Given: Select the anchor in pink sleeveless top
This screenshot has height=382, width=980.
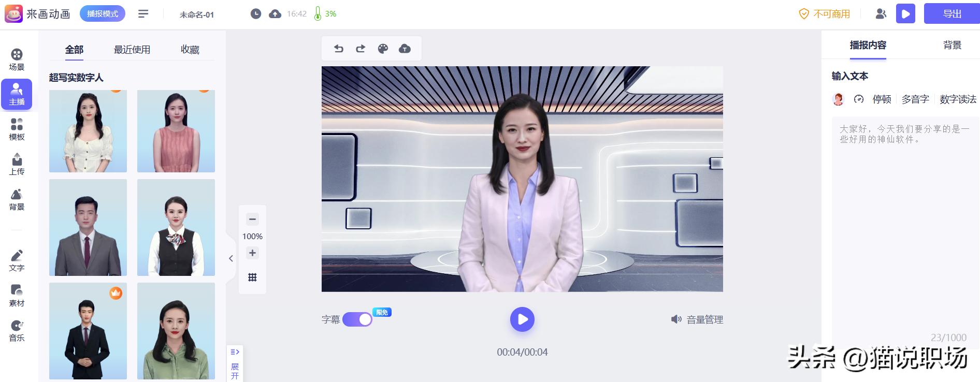Looking at the screenshot, I should (176, 131).
